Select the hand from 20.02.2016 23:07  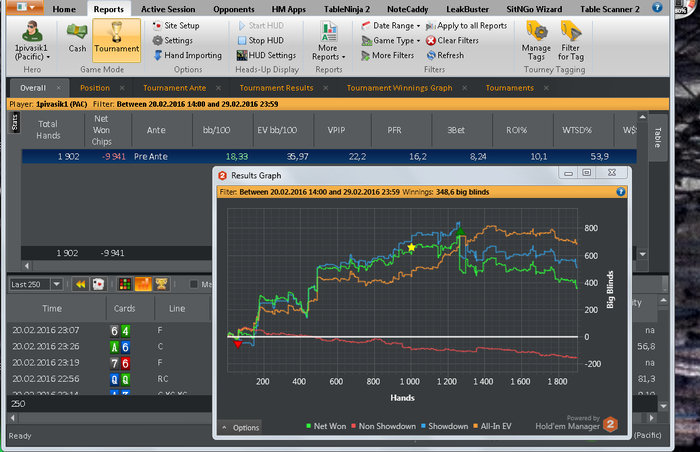point(109,331)
